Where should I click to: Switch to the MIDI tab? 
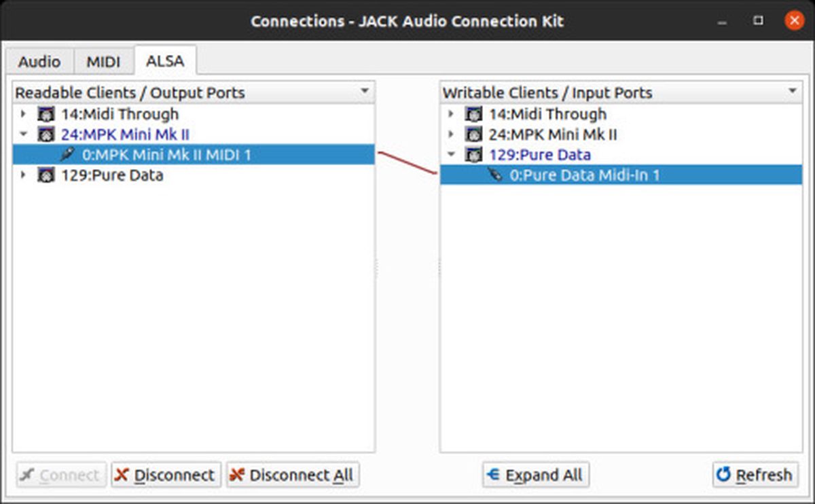[x=103, y=61]
